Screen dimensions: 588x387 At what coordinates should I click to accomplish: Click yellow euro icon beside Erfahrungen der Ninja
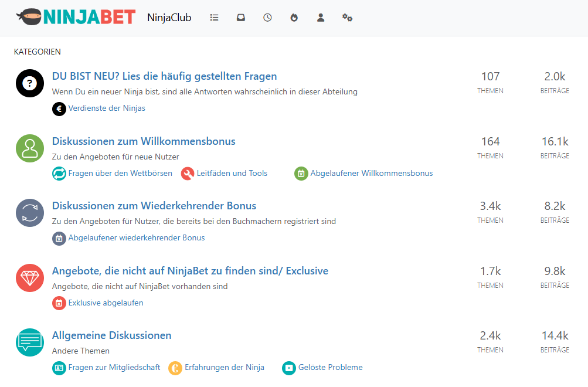(x=175, y=368)
